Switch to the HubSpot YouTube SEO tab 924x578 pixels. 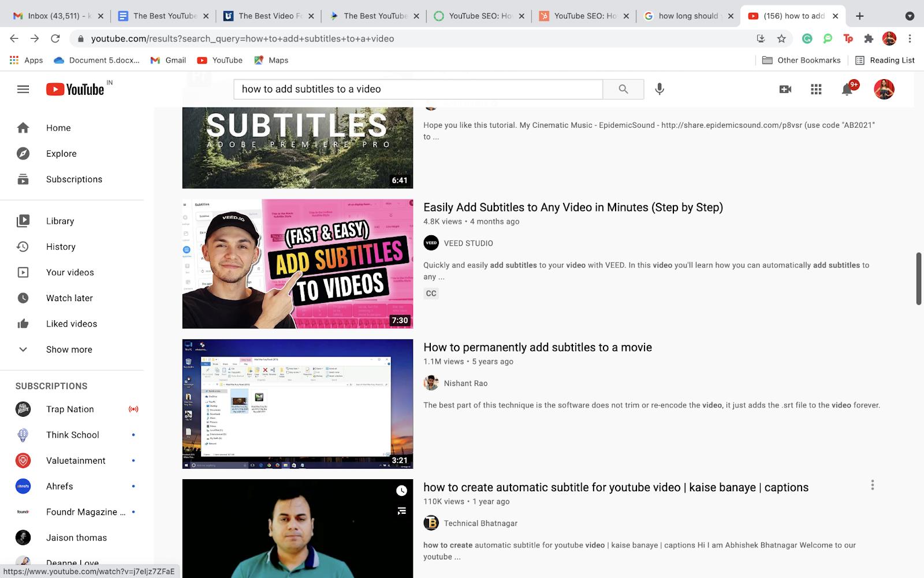click(584, 16)
